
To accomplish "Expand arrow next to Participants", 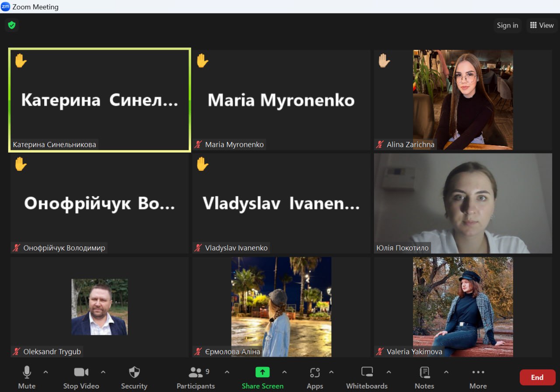I will [x=227, y=372].
